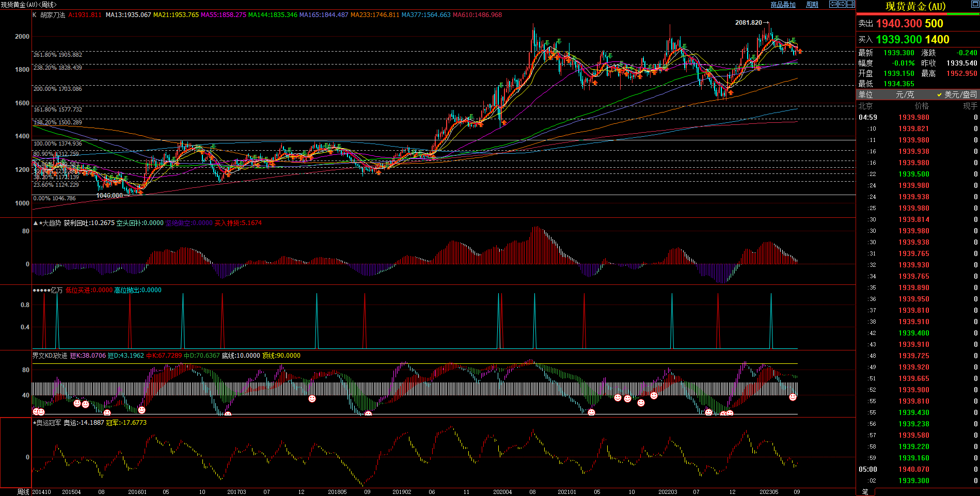Switch price unit to 元/克
The height and width of the screenshot is (496, 980).
(x=905, y=94)
